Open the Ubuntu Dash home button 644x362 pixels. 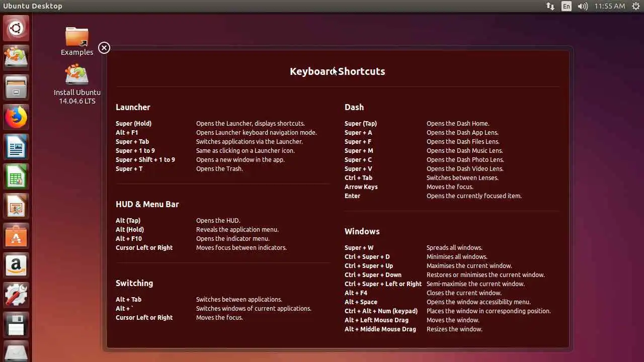[x=16, y=28]
